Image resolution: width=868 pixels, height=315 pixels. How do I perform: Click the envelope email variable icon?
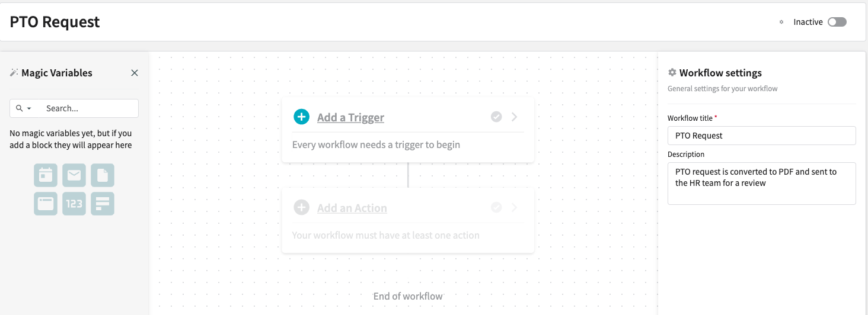(x=74, y=175)
